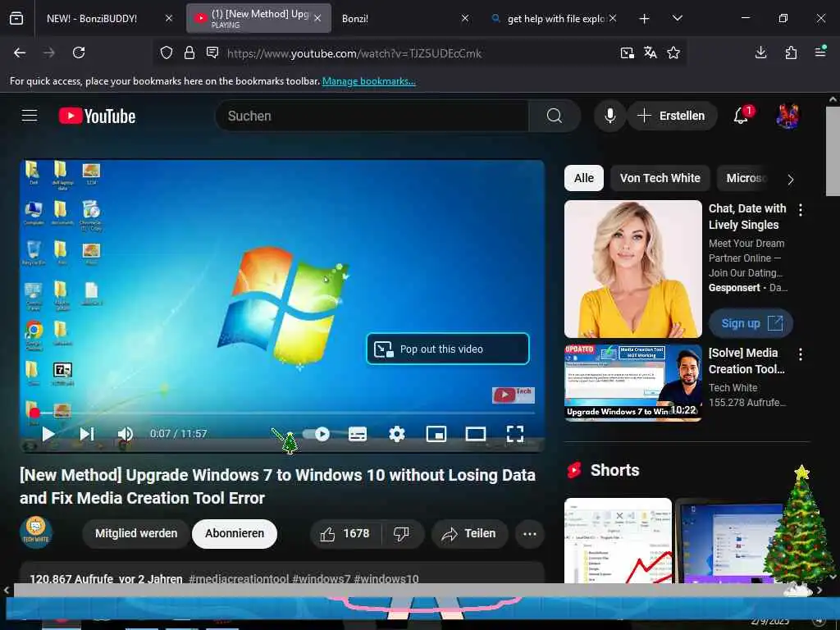Open the extensions puzzle icon

[791, 52]
